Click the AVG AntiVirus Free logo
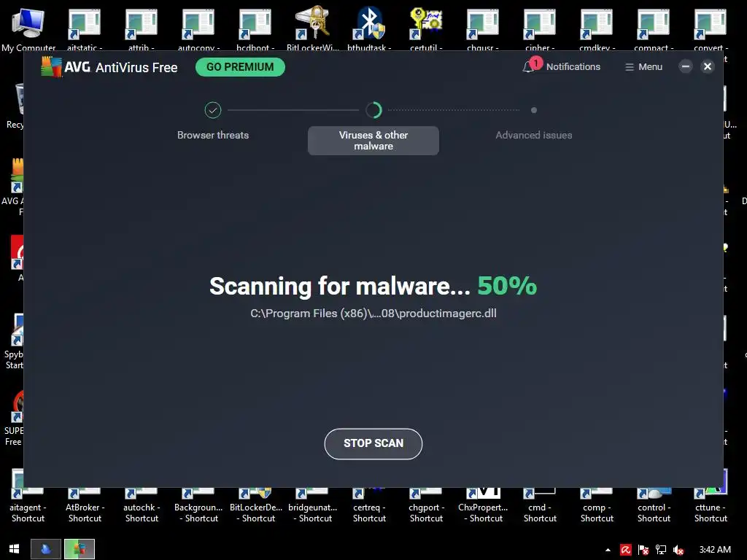The height and width of the screenshot is (560, 747). point(109,67)
